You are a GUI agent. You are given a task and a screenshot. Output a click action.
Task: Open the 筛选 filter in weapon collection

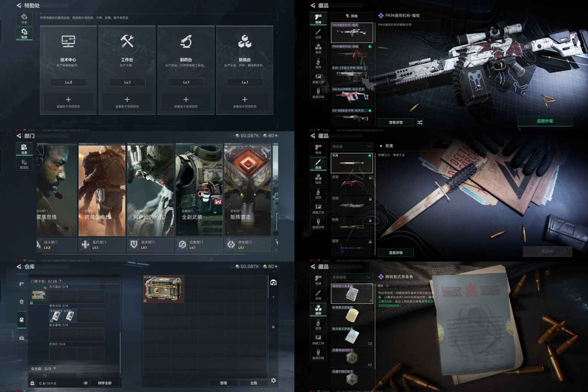352,16
